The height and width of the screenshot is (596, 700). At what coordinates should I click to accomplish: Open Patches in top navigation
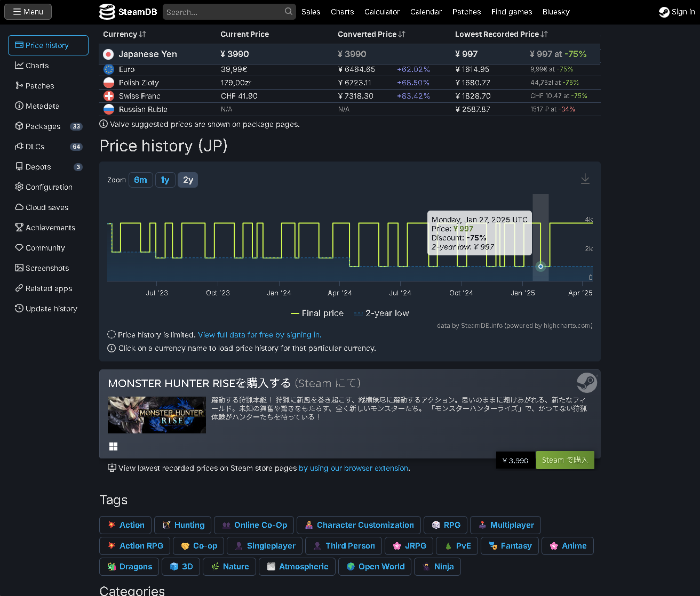pos(466,12)
